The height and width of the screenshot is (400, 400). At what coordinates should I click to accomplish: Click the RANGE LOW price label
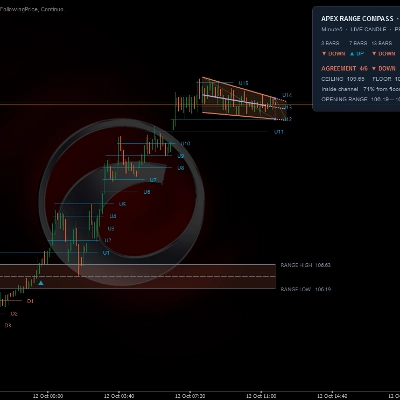click(x=306, y=289)
